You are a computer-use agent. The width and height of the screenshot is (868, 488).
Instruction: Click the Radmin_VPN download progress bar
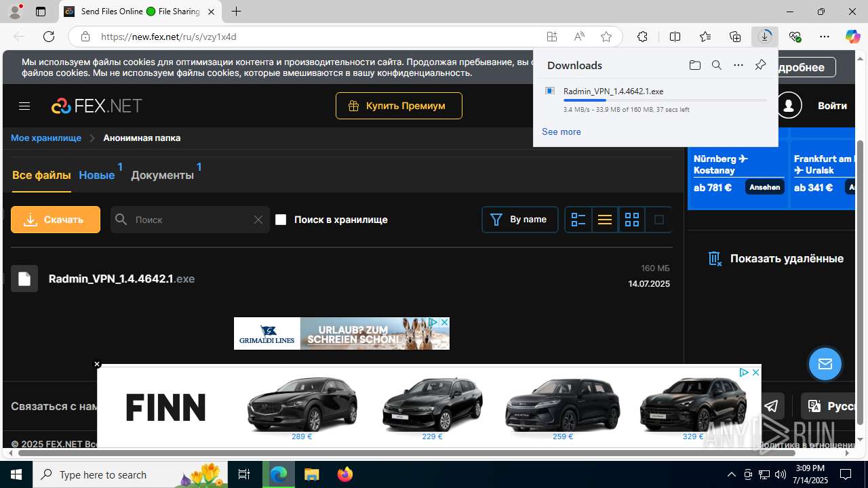(665, 100)
